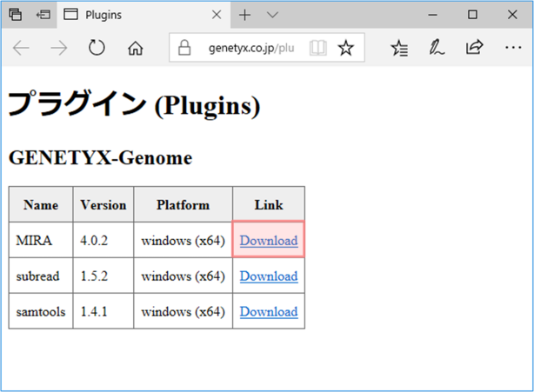The height and width of the screenshot is (392, 534).
Task: Open reading view book icon
Action: [318, 48]
